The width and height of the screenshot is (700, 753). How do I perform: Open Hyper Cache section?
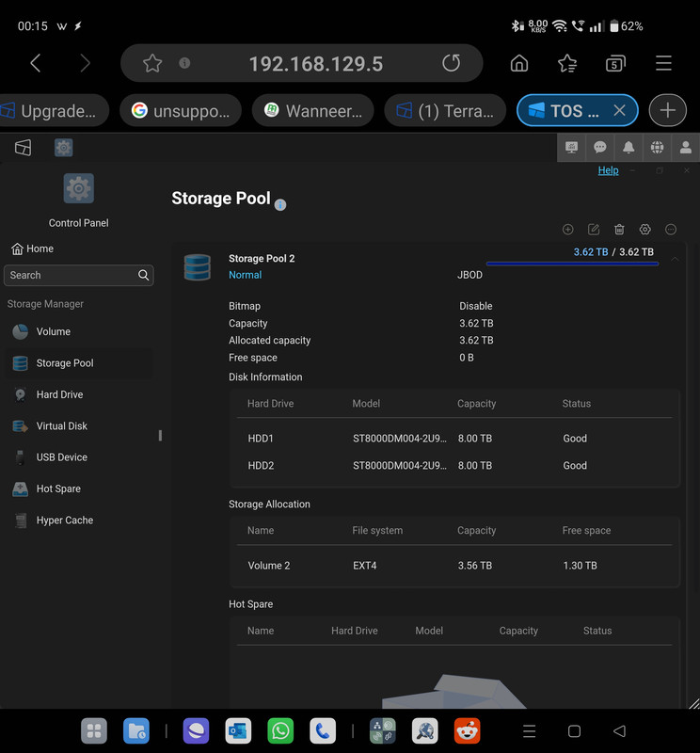pyautogui.click(x=79, y=521)
